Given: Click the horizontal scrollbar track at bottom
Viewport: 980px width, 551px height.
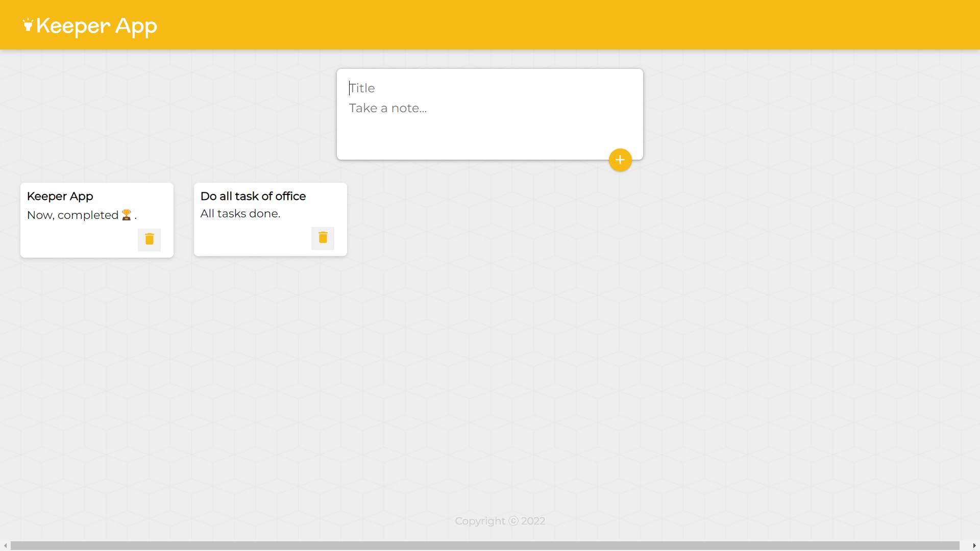Looking at the screenshot, I should [x=485, y=545].
